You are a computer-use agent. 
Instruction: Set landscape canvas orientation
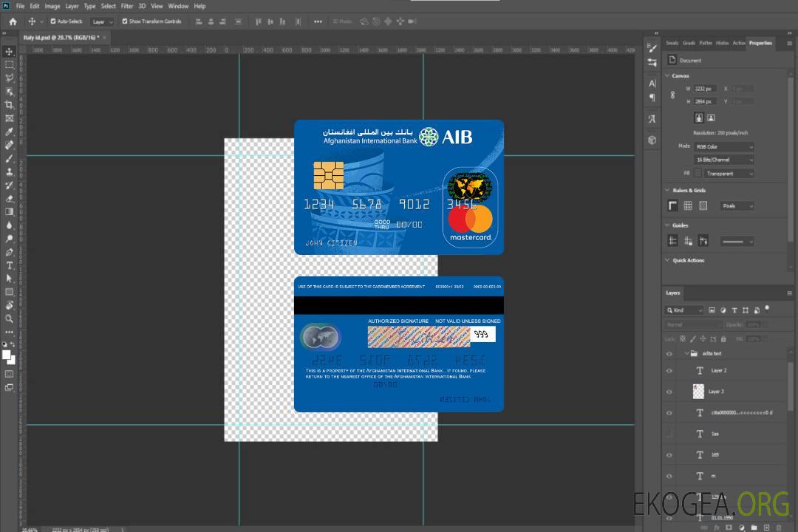(711, 117)
